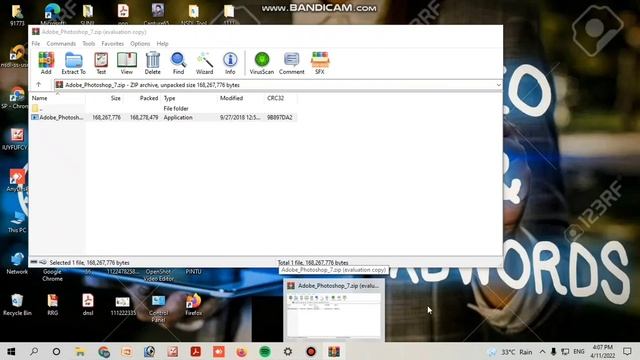640x360 pixels.
Task: Open the Recycle Bin desktop icon
Action: pyautogui.click(x=17, y=305)
